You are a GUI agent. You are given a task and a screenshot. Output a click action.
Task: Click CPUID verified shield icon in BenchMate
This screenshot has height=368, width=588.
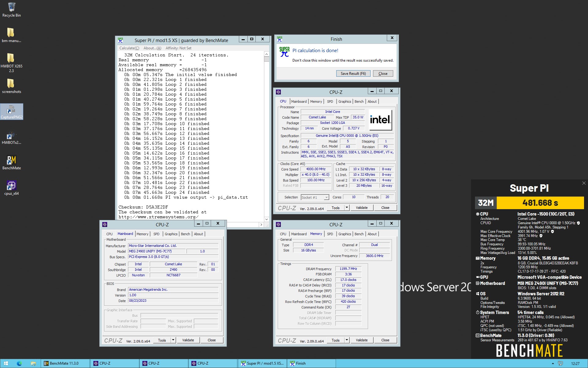tap(578, 223)
